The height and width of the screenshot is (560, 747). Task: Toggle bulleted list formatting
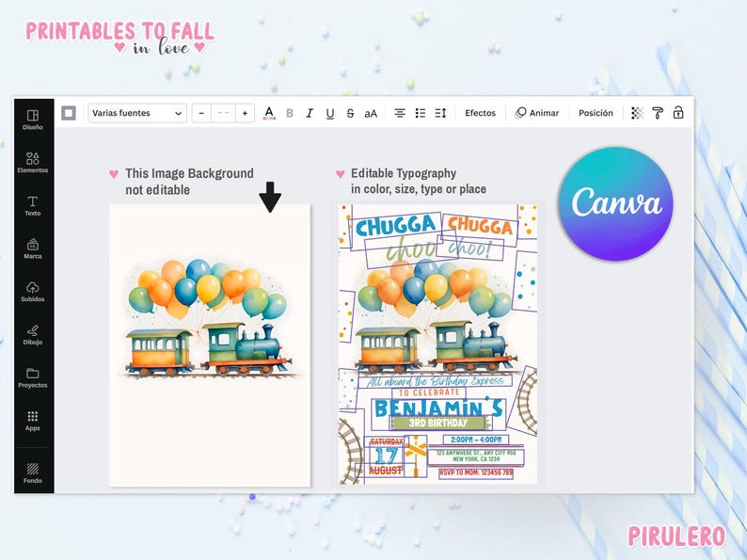click(421, 113)
